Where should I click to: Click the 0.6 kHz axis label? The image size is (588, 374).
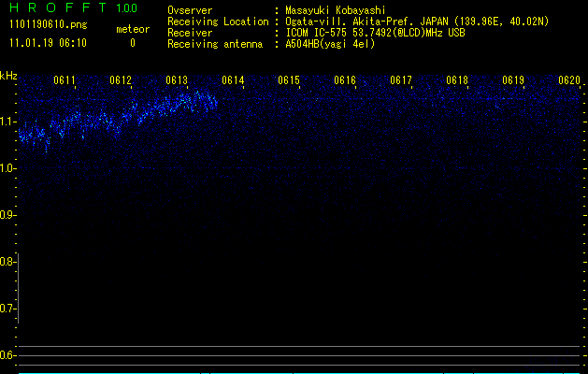7,355
